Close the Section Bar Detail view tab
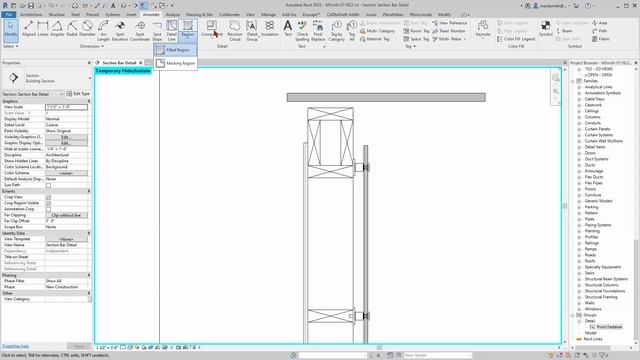The height and width of the screenshot is (360, 640). pos(141,63)
